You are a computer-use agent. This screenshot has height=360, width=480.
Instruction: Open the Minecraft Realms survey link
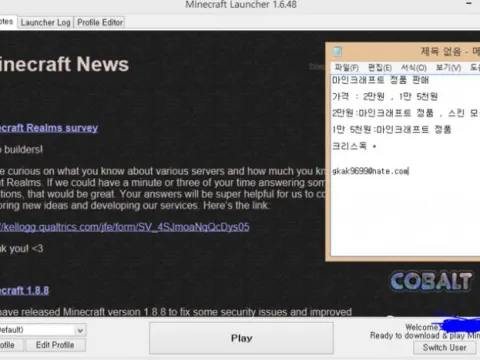(49, 128)
